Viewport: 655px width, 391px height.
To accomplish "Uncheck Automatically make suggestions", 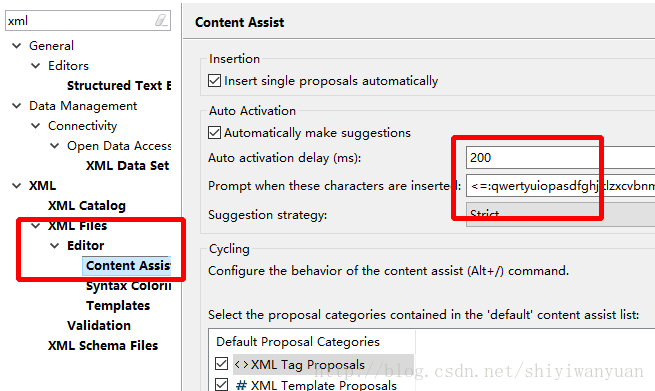I will [x=214, y=133].
